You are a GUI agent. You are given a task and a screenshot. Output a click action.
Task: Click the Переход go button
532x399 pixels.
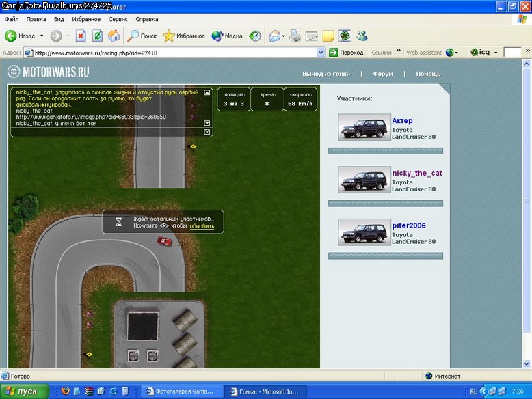[x=347, y=53]
